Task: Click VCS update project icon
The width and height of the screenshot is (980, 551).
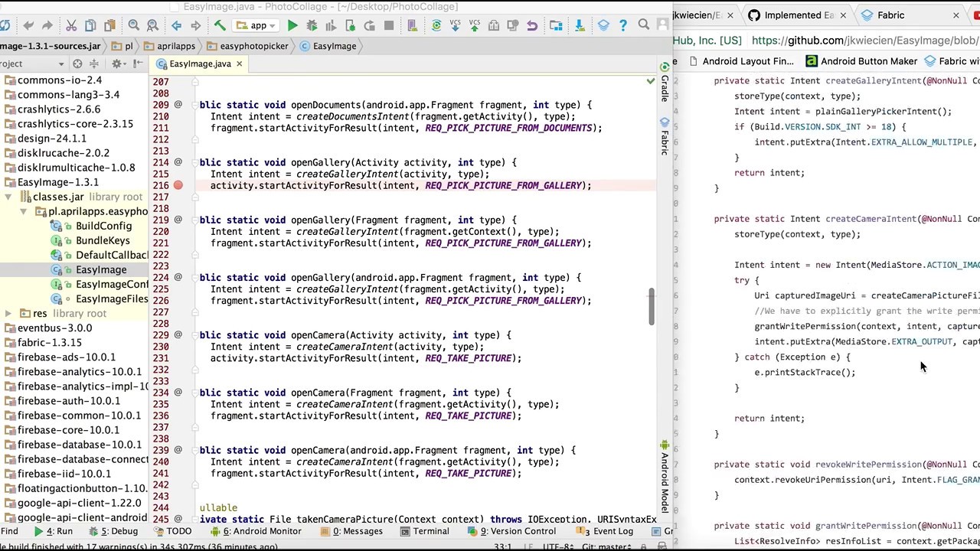Action: coord(456,25)
